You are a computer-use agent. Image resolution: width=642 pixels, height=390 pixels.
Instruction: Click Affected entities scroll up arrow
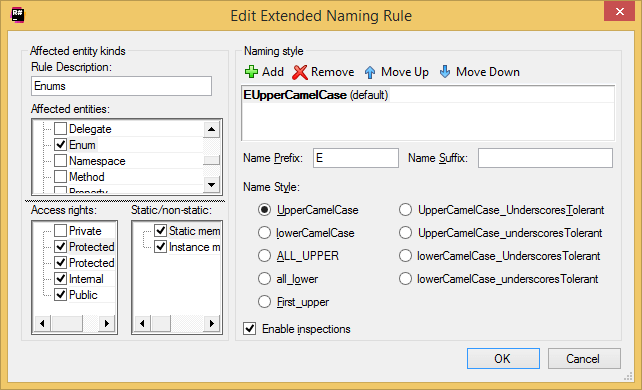211,129
